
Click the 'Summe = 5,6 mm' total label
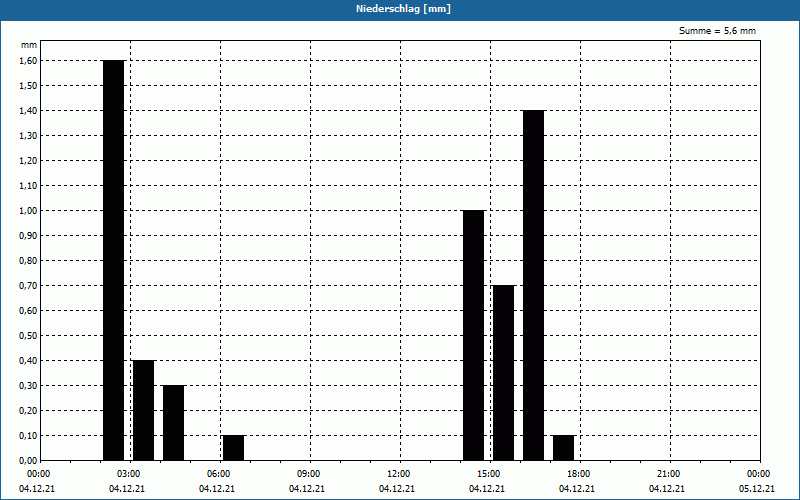click(717, 31)
